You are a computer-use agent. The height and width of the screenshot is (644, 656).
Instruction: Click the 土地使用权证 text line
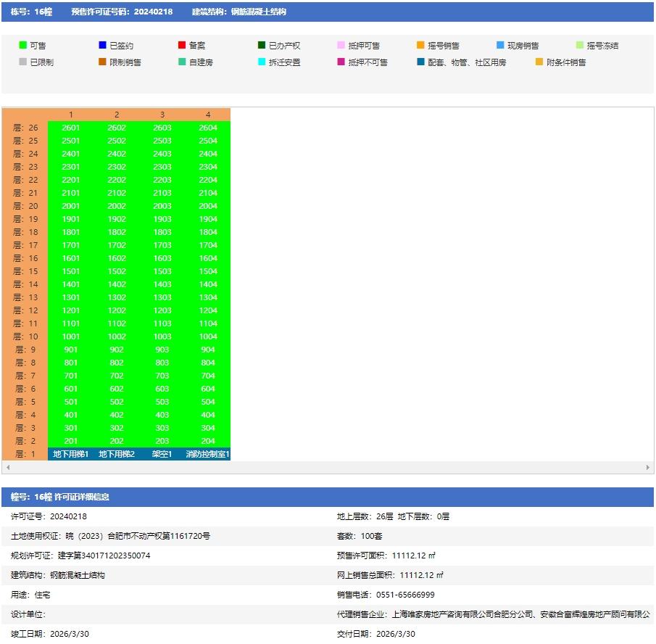coord(110,536)
